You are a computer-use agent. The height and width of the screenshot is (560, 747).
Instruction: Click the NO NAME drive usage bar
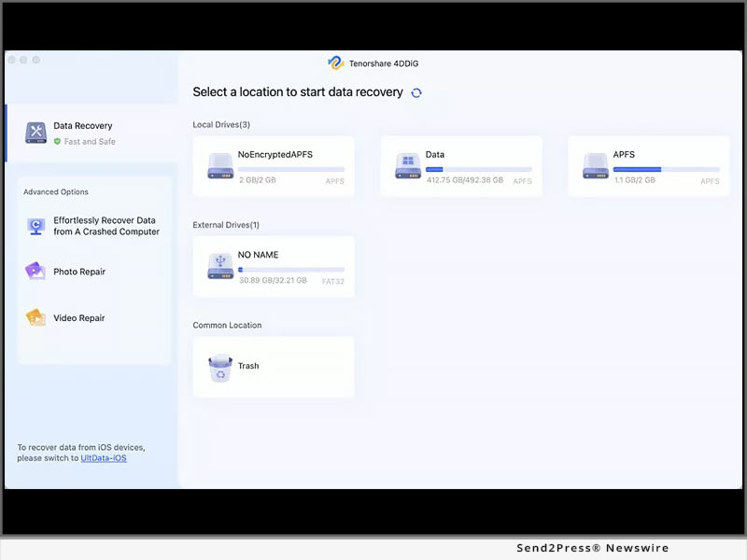click(290, 270)
